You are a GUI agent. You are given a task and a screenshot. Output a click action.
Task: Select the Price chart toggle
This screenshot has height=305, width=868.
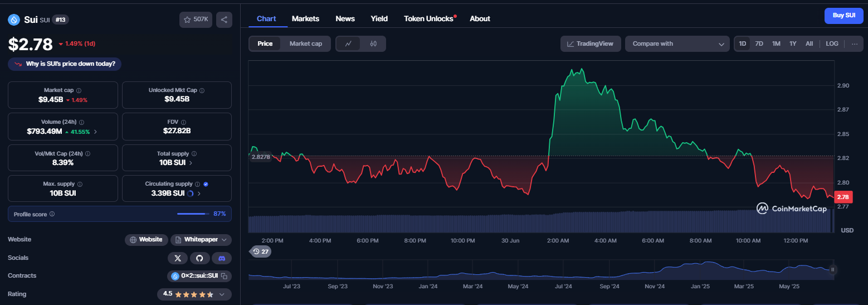click(x=265, y=43)
